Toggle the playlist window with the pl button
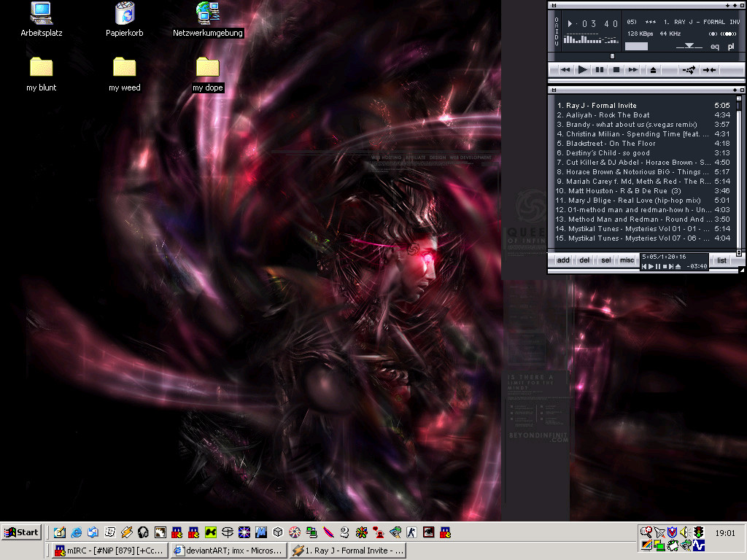 [731, 46]
